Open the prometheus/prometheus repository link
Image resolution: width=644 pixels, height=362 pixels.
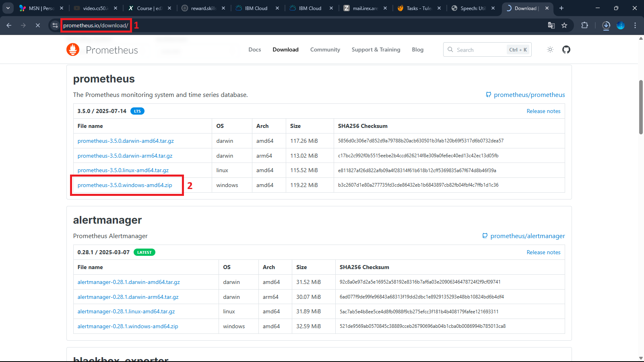point(525,95)
